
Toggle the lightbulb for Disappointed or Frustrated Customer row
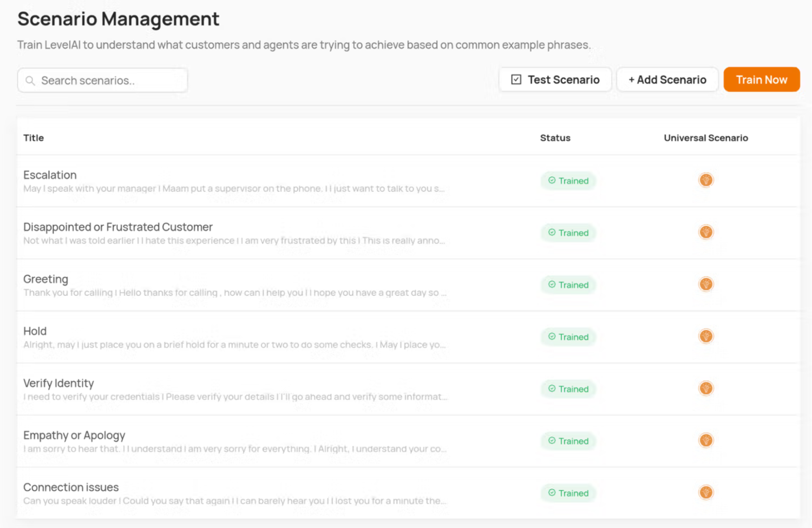click(x=706, y=232)
